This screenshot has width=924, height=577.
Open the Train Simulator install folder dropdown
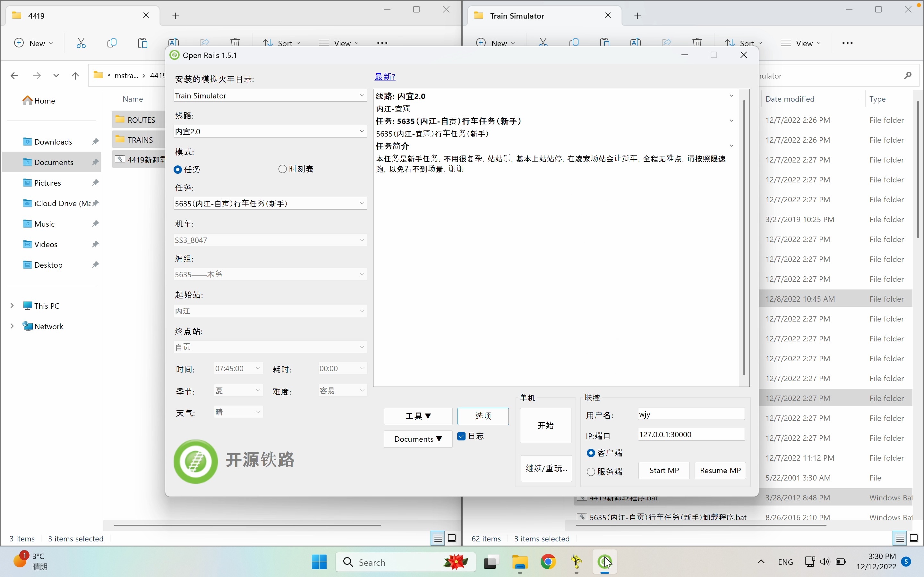pyautogui.click(x=270, y=96)
